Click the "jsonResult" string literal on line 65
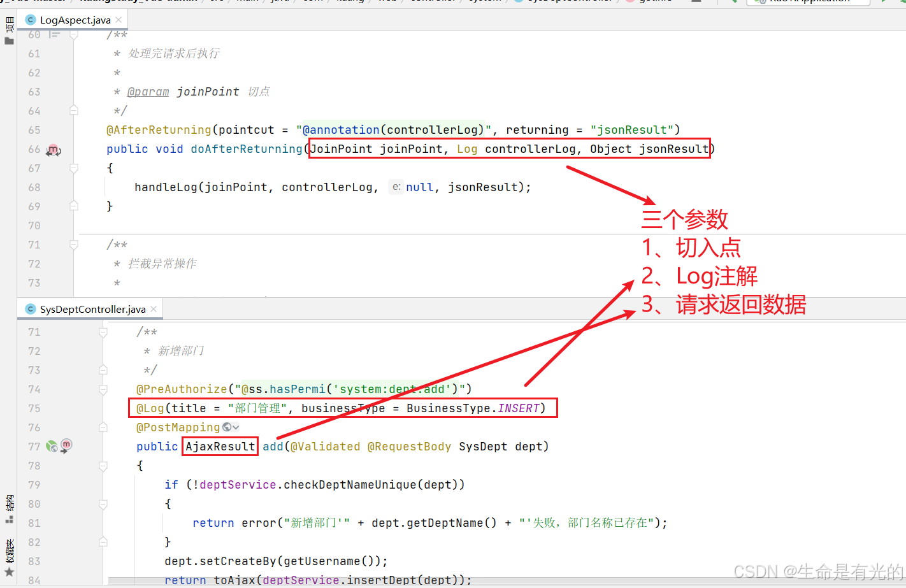This screenshot has height=588, width=906. click(632, 130)
